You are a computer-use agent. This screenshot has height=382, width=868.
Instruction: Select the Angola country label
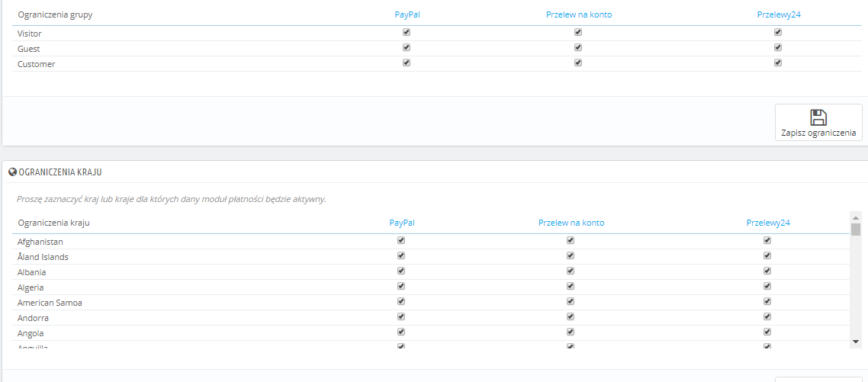pyautogui.click(x=31, y=333)
